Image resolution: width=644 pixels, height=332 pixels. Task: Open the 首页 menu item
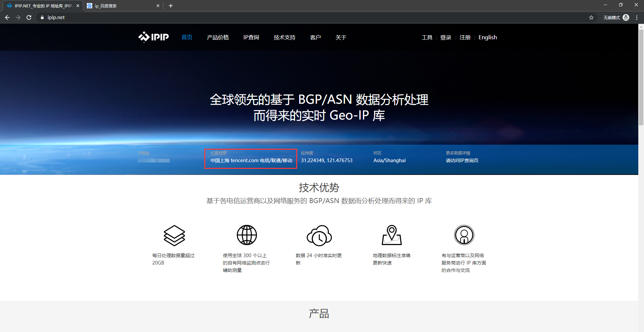(x=187, y=37)
